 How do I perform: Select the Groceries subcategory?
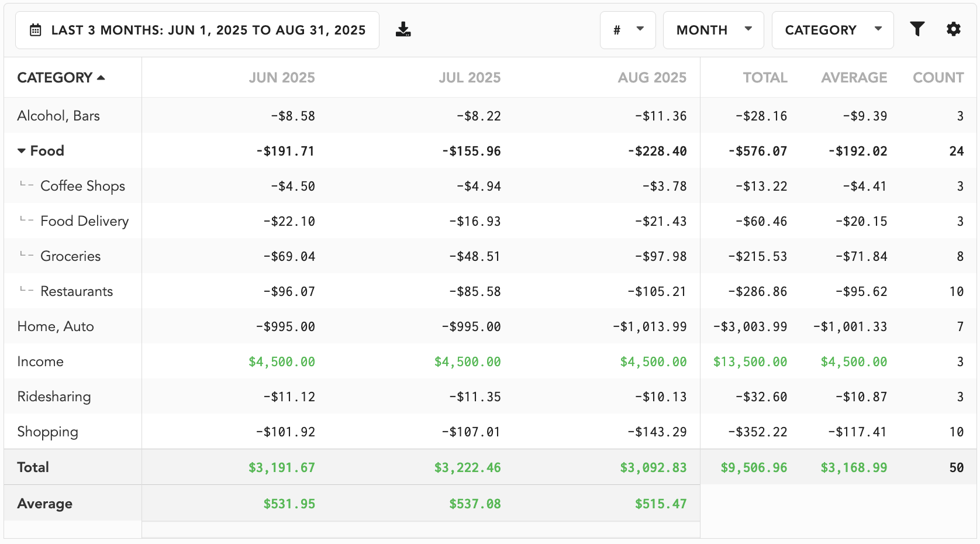click(70, 256)
